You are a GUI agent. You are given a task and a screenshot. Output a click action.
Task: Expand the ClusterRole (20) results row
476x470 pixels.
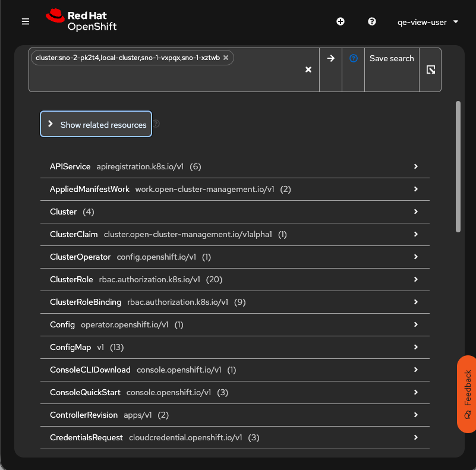click(x=235, y=279)
